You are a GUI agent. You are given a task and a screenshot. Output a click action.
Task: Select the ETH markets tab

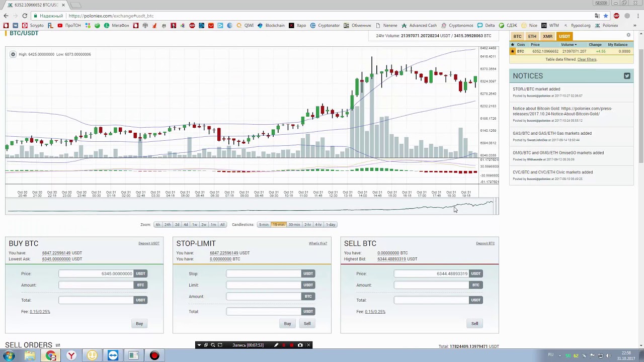pos(532,36)
